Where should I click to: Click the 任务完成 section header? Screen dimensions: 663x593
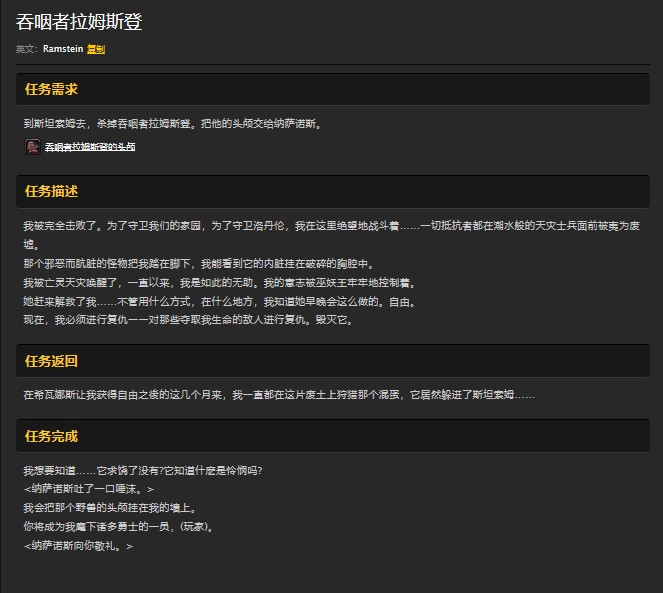tap(333, 436)
